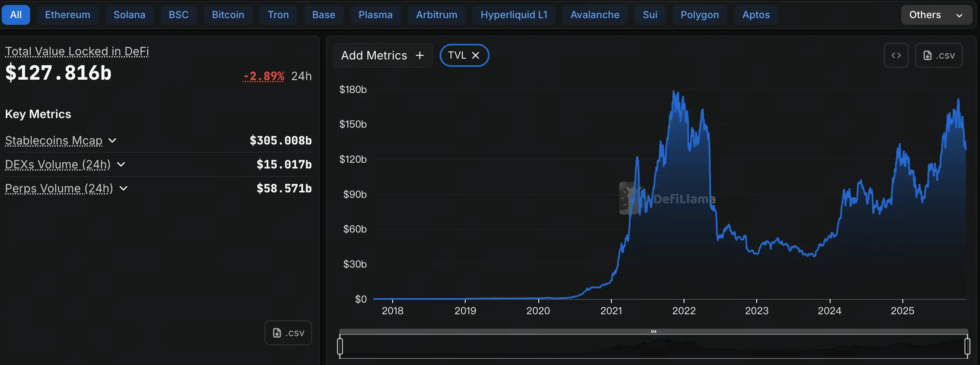
Task: Click the right range slider handle
Action: click(x=967, y=346)
